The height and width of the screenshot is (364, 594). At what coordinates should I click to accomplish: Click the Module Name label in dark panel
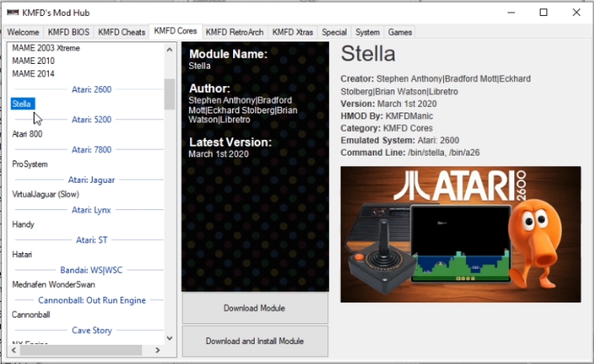click(x=228, y=53)
